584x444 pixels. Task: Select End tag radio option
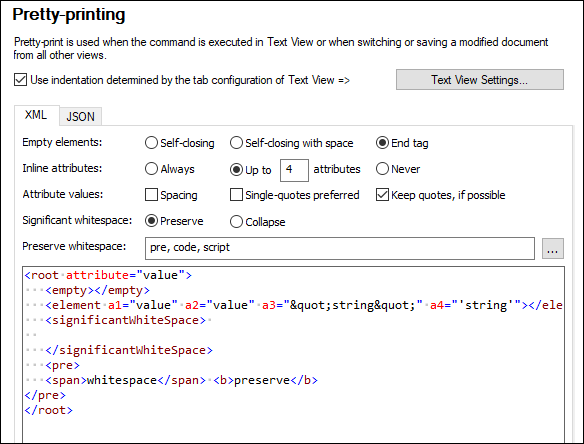pos(383,143)
